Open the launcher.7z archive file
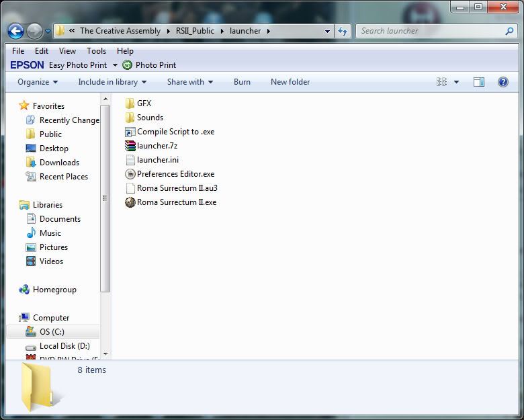The width and height of the screenshot is (524, 420). [157, 146]
